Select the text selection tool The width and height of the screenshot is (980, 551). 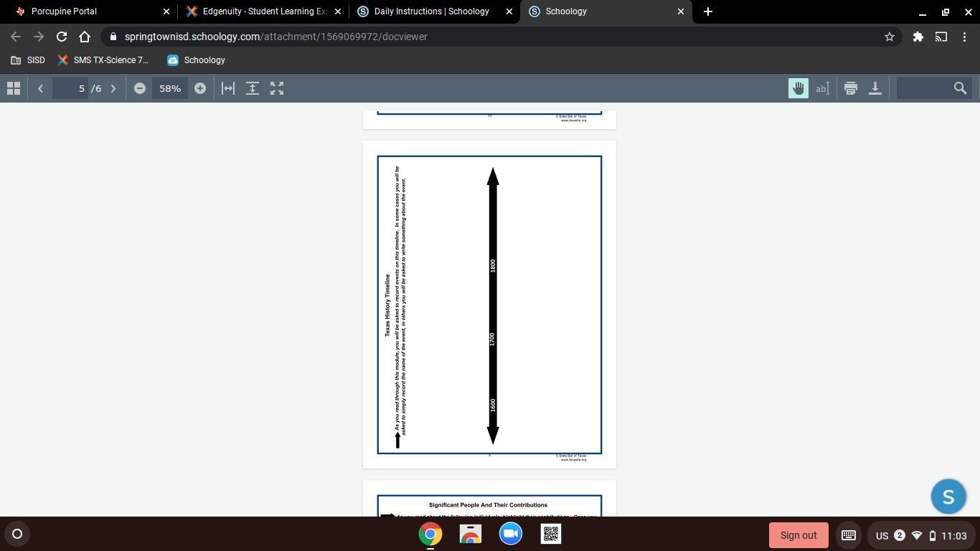coord(823,88)
